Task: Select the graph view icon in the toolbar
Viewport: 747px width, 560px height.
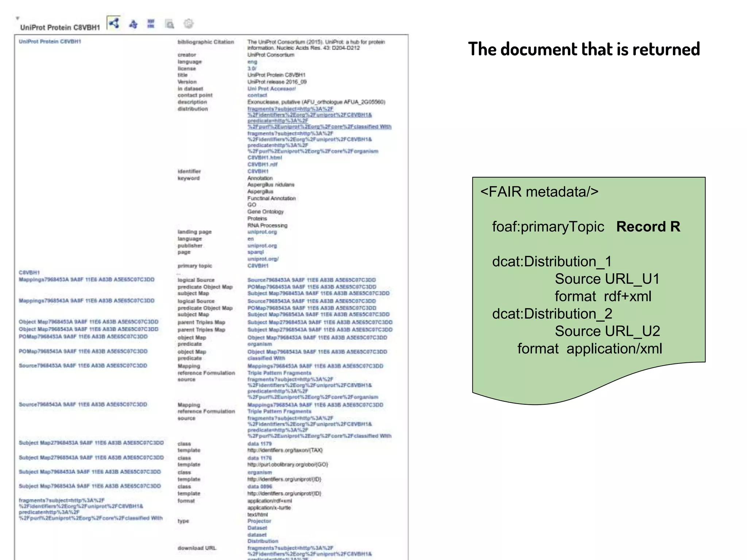Action: (x=114, y=23)
